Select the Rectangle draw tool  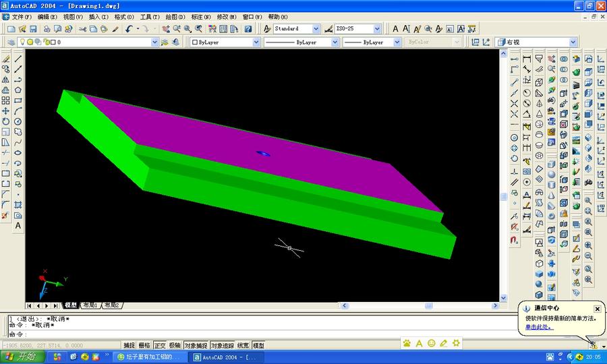pyautogui.click(x=18, y=100)
